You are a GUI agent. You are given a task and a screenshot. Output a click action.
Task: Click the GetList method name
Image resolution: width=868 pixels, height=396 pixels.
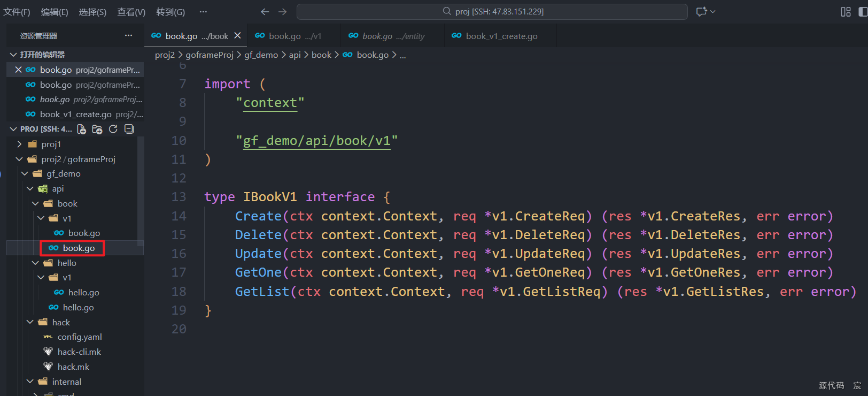[x=262, y=292]
